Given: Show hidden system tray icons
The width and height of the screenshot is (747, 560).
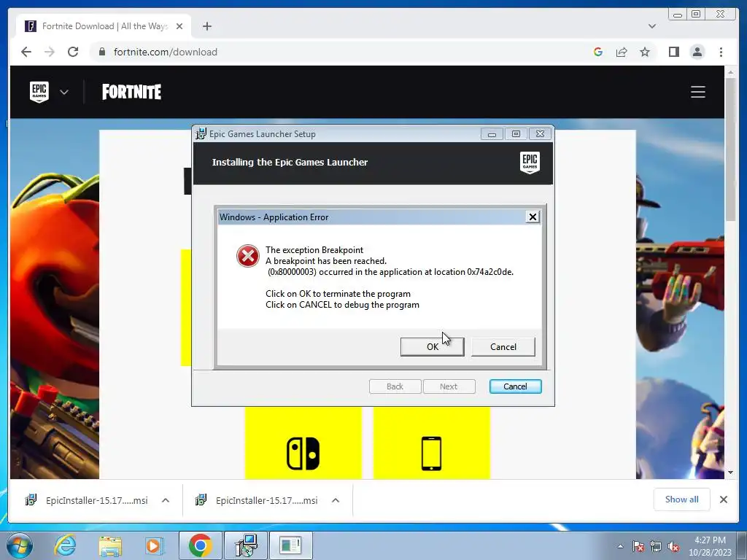Looking at the screenshot, I should (x=620, y=546).
